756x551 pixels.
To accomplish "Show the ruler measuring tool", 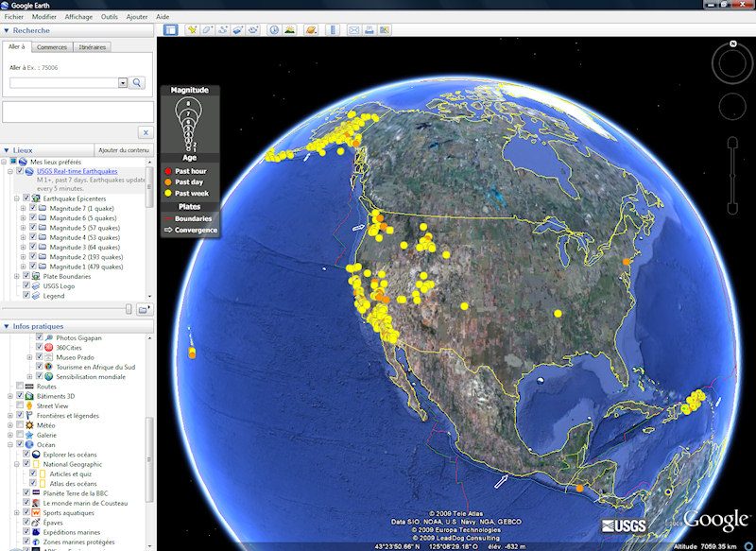I will tap(333, 30).
